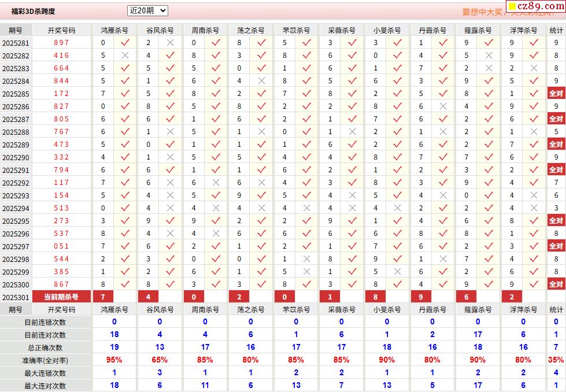The width and height of the screenshot is (566, 392).
Task: Click the check mark for 浮萍杀号 in row 2025300
Action: click(x=534, y=284)
